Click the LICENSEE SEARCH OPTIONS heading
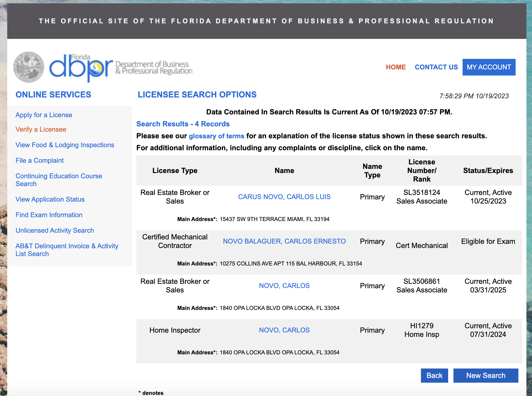 pos(197,94)
